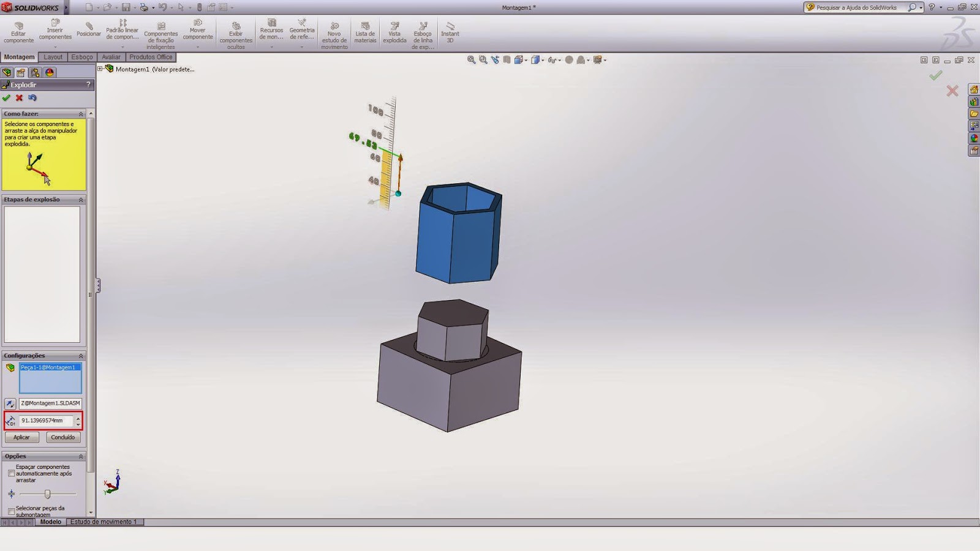Open the display style dropdown arrow
This screenshot has height=551, width=980.
pyautogui.click(x=541, y=59)
